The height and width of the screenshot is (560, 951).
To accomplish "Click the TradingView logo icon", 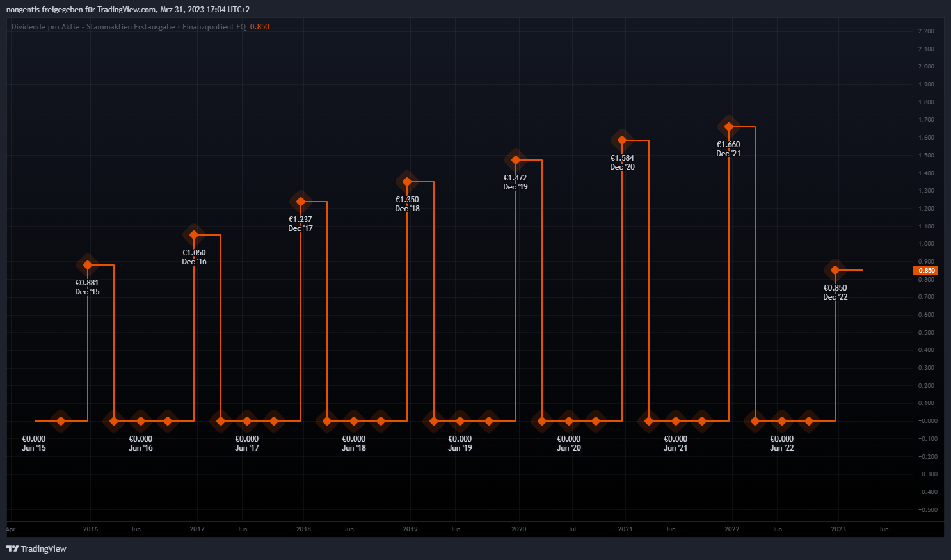I will (x=12, y=548).
